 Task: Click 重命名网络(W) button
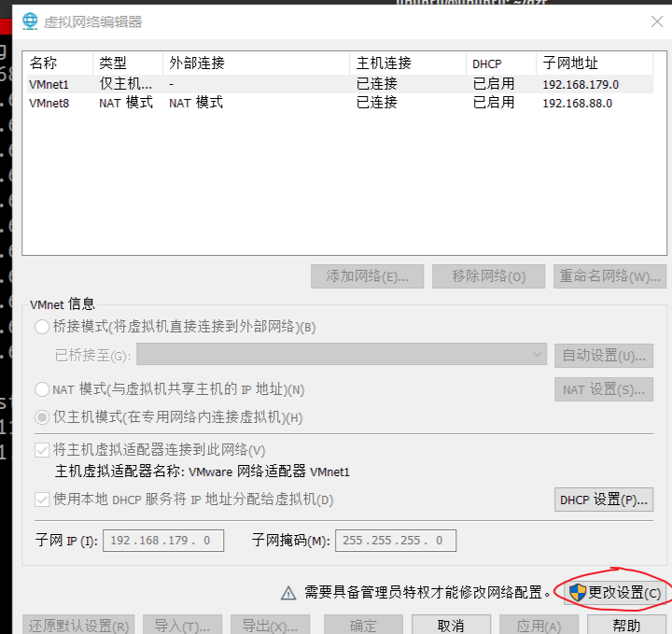pyautogui.click(x=609, y=276)
